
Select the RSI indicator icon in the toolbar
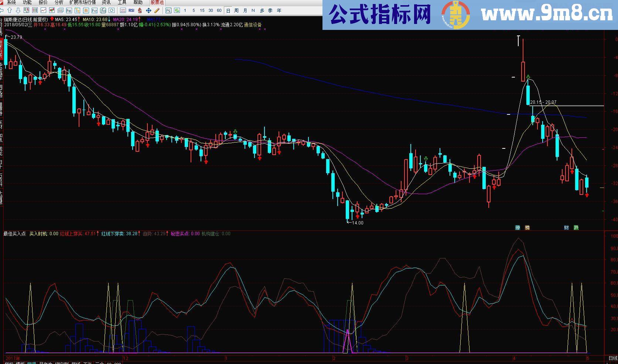[x=132, y=10]
